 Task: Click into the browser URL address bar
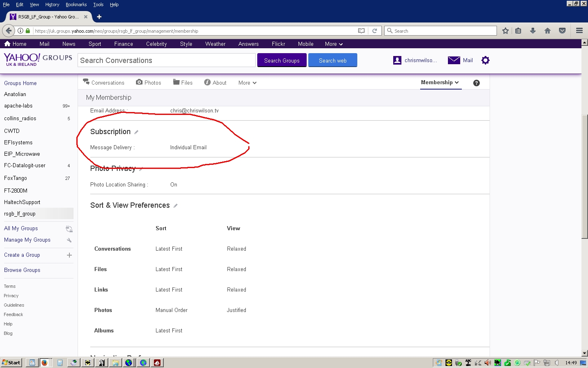(x=194, y=31)
